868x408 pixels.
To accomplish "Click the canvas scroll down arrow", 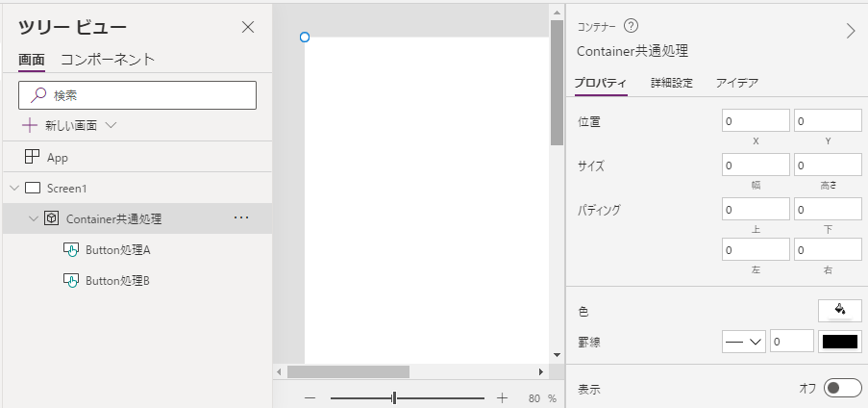I will [x=557, y=355].
